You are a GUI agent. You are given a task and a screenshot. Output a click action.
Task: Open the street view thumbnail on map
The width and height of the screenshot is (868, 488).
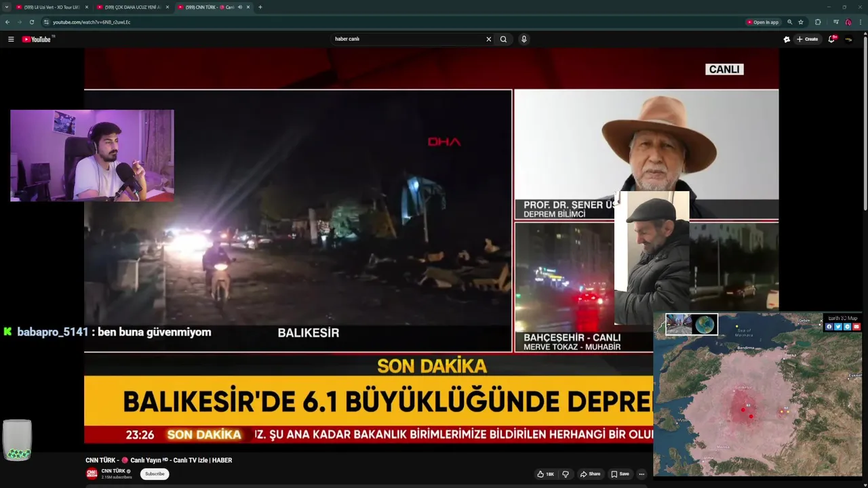pyautogui.click(x=679, y=324)
